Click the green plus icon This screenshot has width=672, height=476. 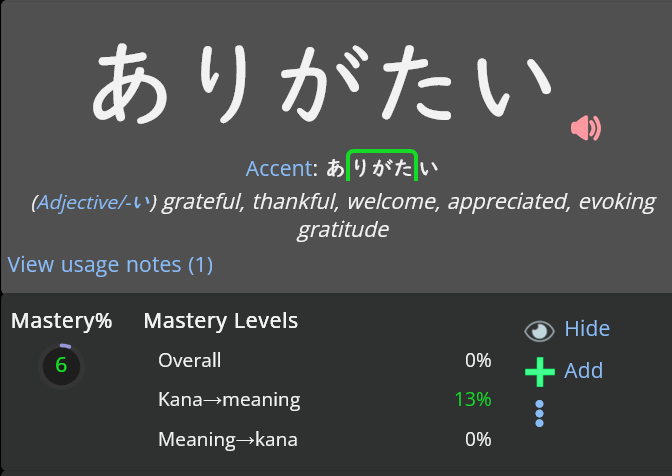click(539, 372)
